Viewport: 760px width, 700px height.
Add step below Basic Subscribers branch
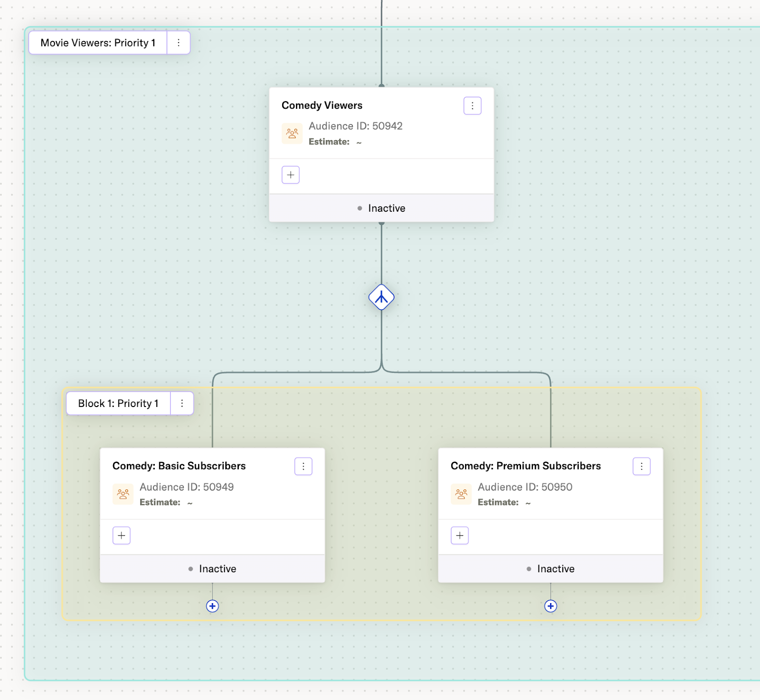212,606
